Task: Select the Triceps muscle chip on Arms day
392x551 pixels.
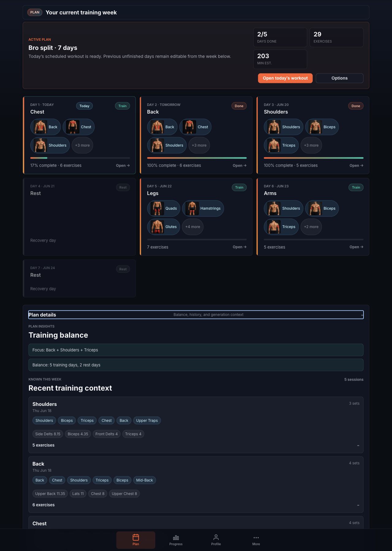Action: click(x=281, y=227)
